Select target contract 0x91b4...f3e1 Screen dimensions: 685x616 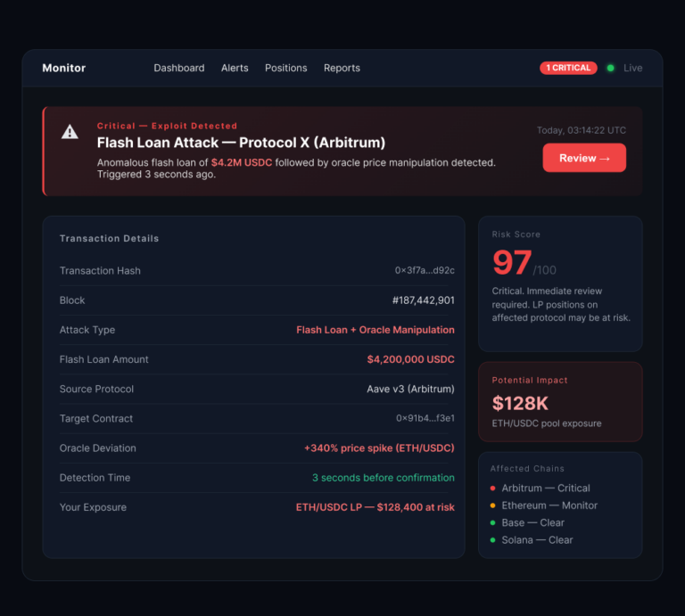(425, 418)
